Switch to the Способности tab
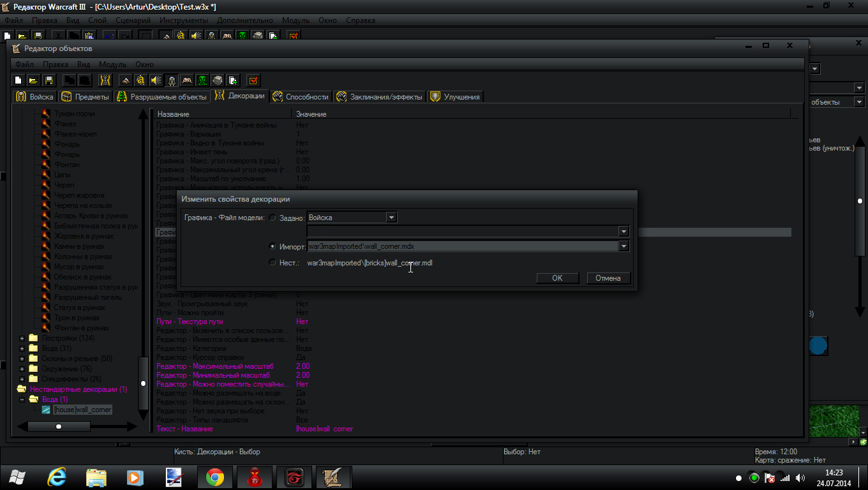Image resolution: width=868 pixels, height=490 pixels. pos(301,96)
